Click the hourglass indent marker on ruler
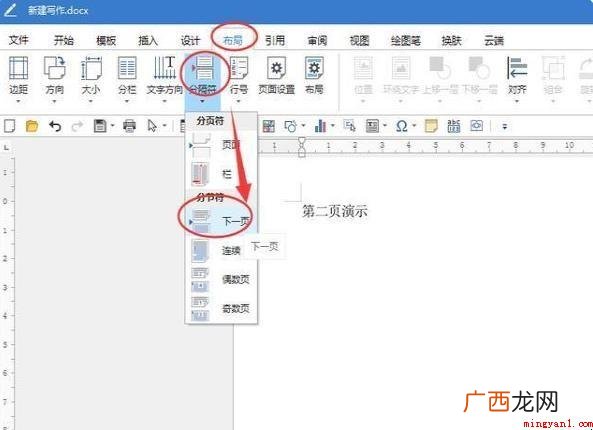This screenshot has width=593, height=430. (302, 147)
